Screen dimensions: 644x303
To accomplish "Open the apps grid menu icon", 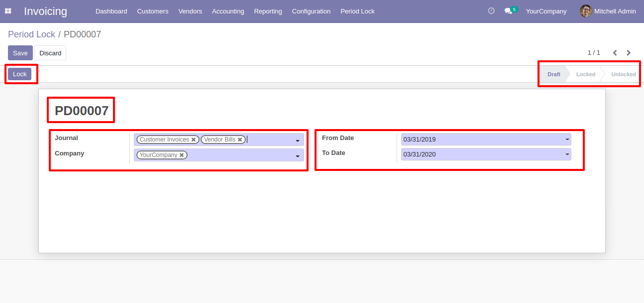I will [8, 11].
